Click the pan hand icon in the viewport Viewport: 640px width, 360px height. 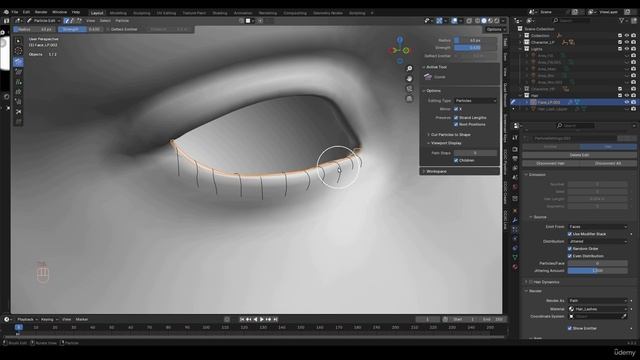point(409,78)
